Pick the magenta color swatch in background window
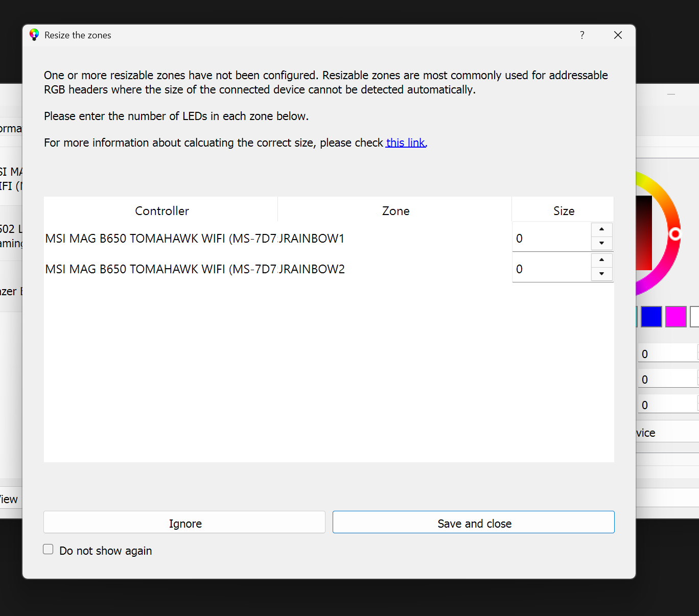The image size is (699, 616). coord(675,317)
